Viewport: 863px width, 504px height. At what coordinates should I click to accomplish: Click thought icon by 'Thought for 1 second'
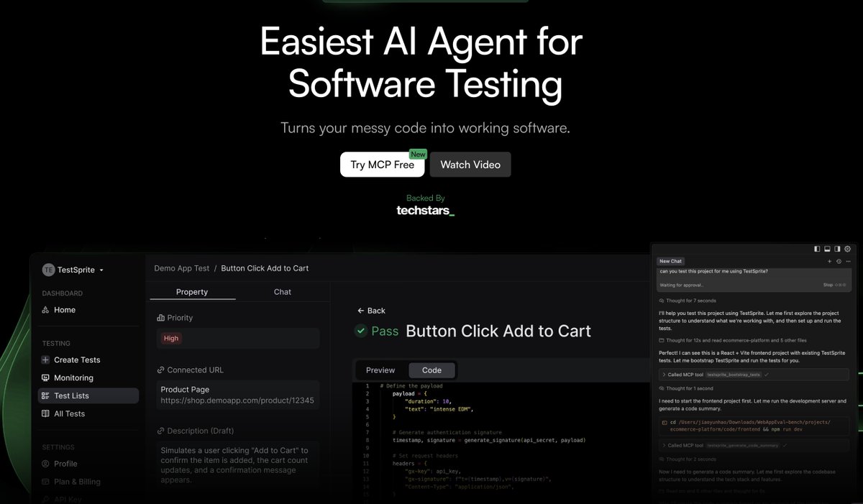662,388
